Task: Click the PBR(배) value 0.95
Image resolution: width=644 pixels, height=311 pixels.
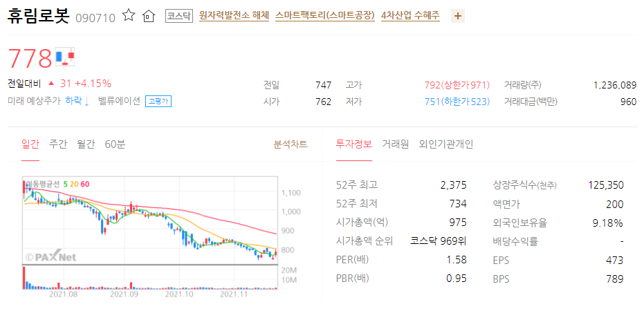Action: [x=457, y=279]
